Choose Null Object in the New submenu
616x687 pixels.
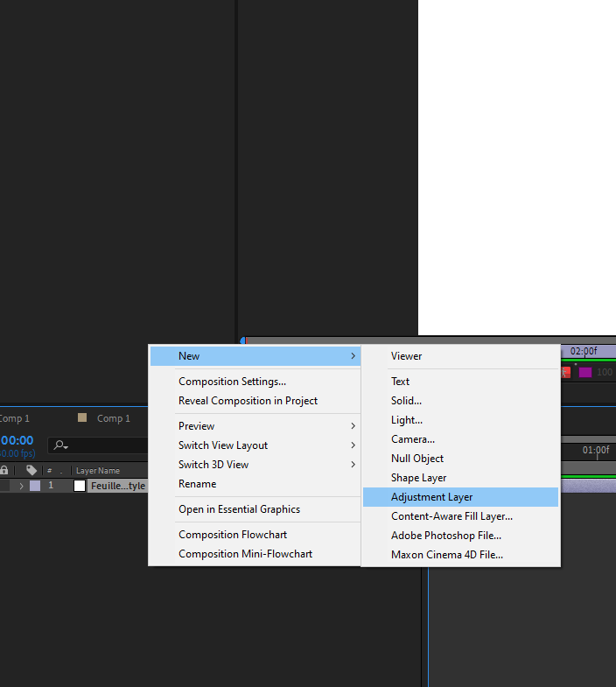(417, 459)
